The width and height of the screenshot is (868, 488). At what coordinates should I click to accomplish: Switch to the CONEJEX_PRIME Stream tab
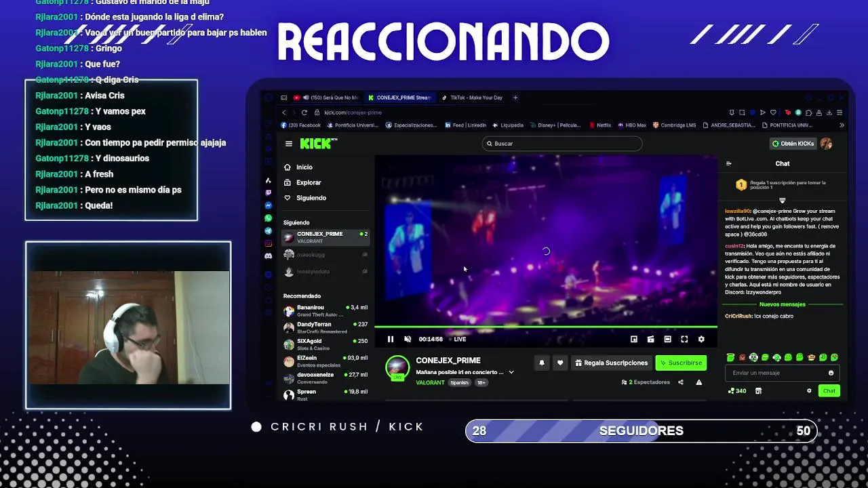click(x=400, y=98)
